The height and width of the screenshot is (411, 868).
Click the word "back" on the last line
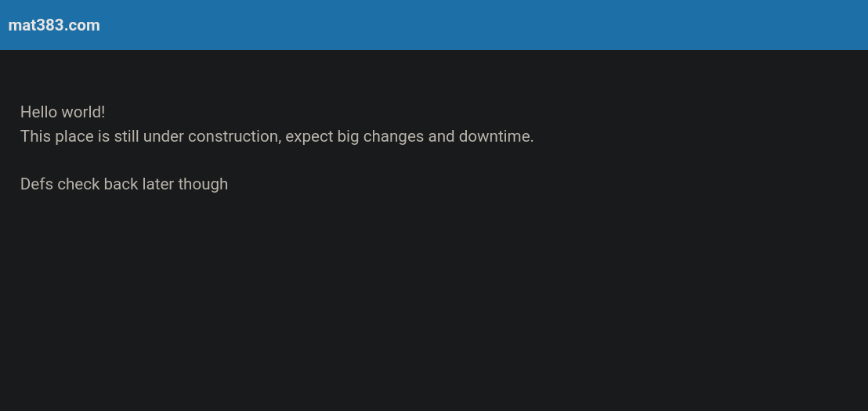[121, 184]
